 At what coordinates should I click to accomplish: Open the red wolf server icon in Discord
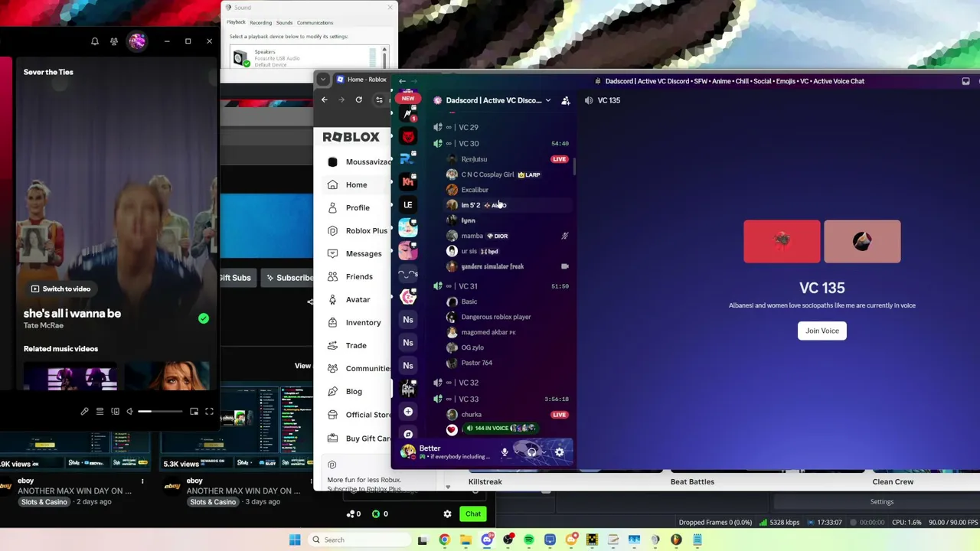[x=408, y=137]
